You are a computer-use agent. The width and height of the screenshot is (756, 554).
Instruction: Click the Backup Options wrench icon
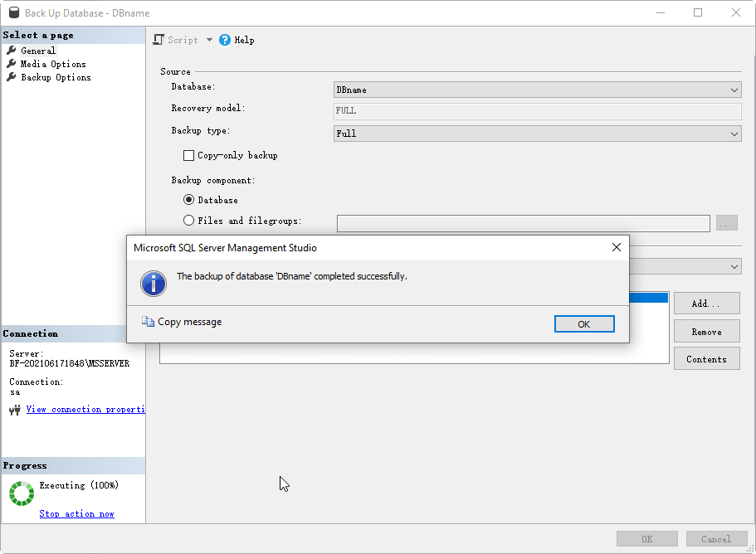tap(12, 77)
